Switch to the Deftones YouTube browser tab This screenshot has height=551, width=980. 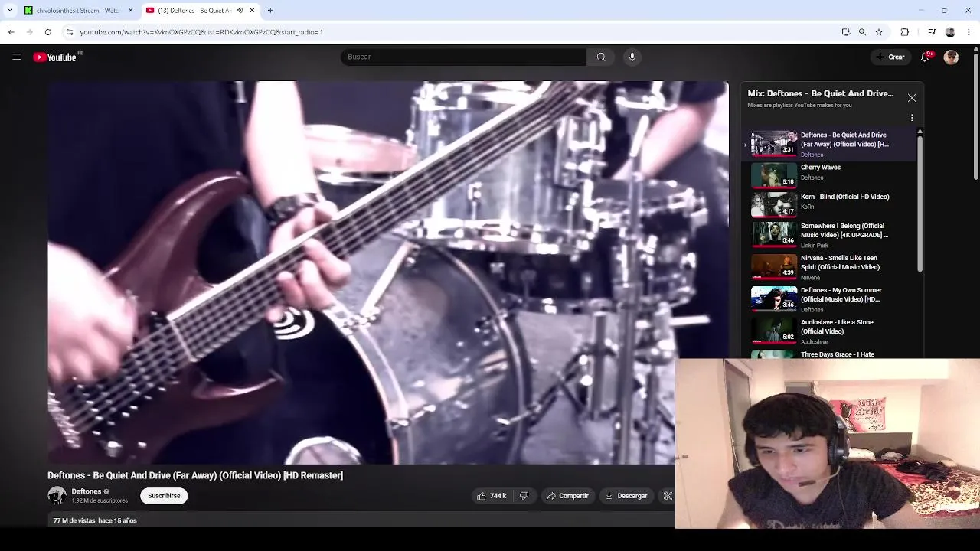191,11
